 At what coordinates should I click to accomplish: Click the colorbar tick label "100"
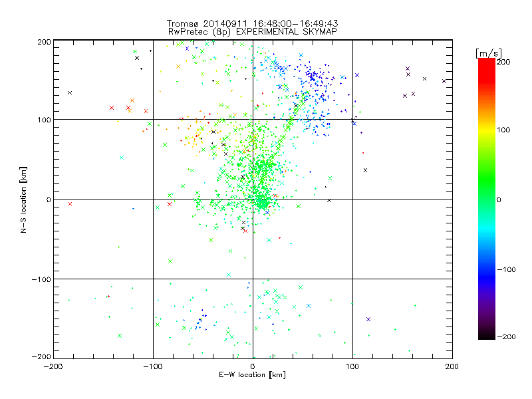point(503,130)
